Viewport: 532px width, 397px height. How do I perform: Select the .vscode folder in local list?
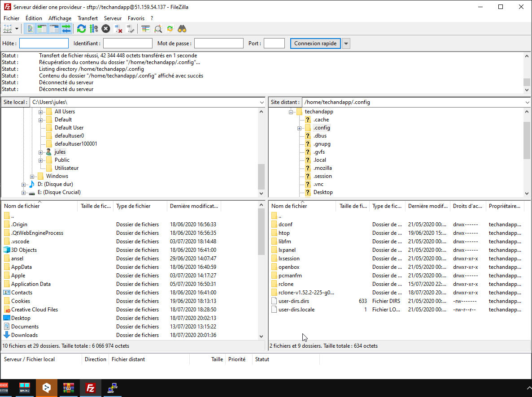click(20, 242)
